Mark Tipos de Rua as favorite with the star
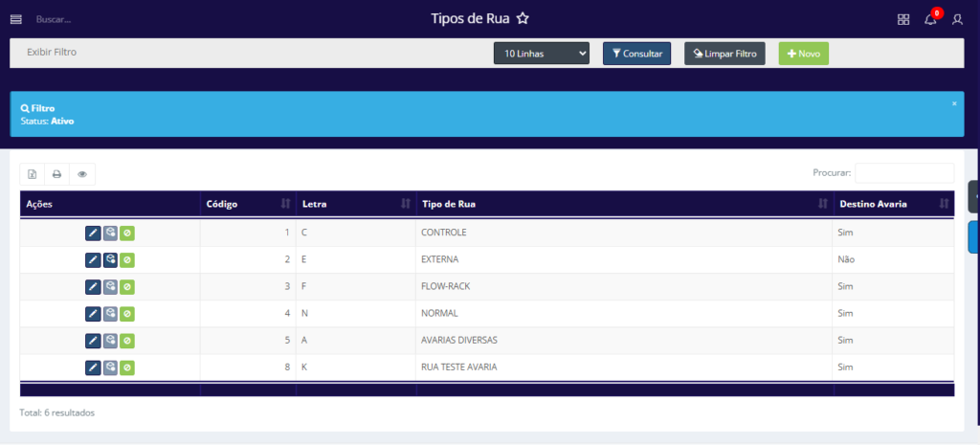The width and height of the screenshot is (980, 445). click(x=522, y=18)
